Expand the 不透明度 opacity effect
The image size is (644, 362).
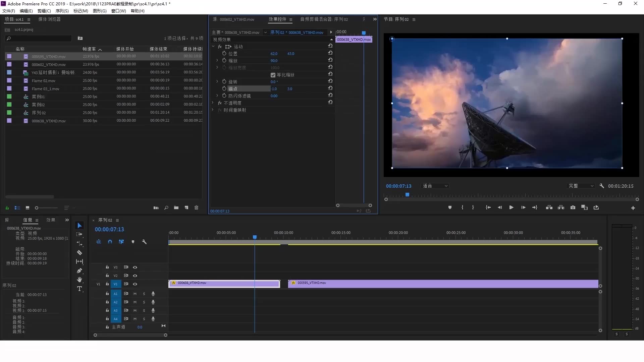pyautogui.click(x=213, y=103)
